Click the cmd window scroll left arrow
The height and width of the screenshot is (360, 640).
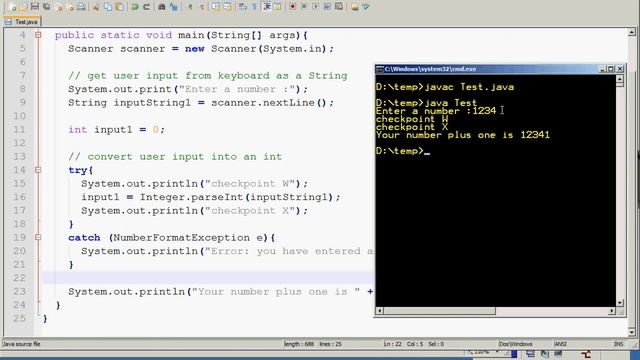coord(379,311)
